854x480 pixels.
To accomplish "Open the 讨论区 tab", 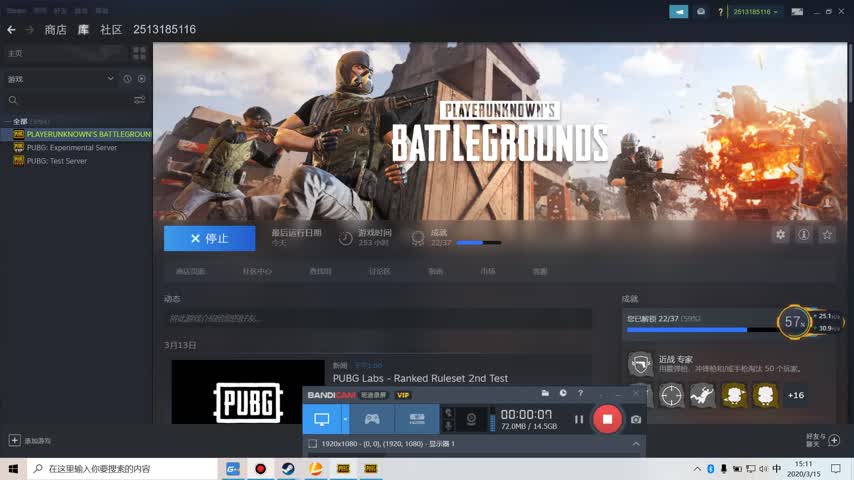I will click(x=380, y=271).
